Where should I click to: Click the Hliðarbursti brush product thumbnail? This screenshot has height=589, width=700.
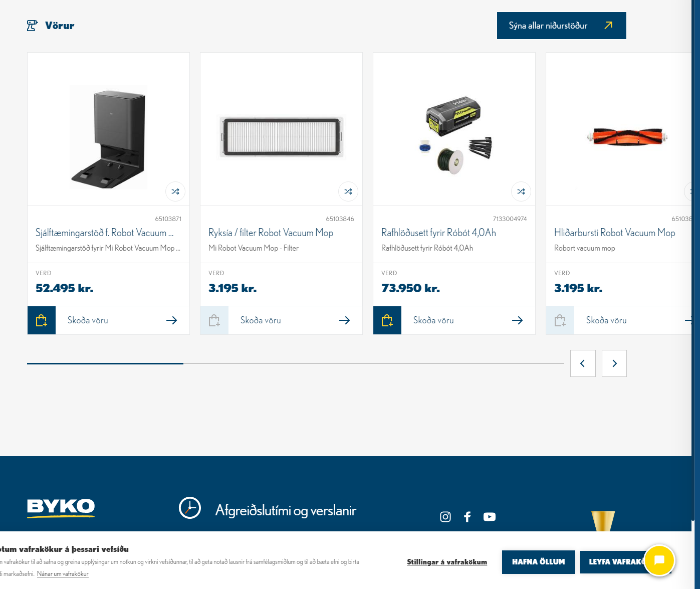[x=627, y=136]
